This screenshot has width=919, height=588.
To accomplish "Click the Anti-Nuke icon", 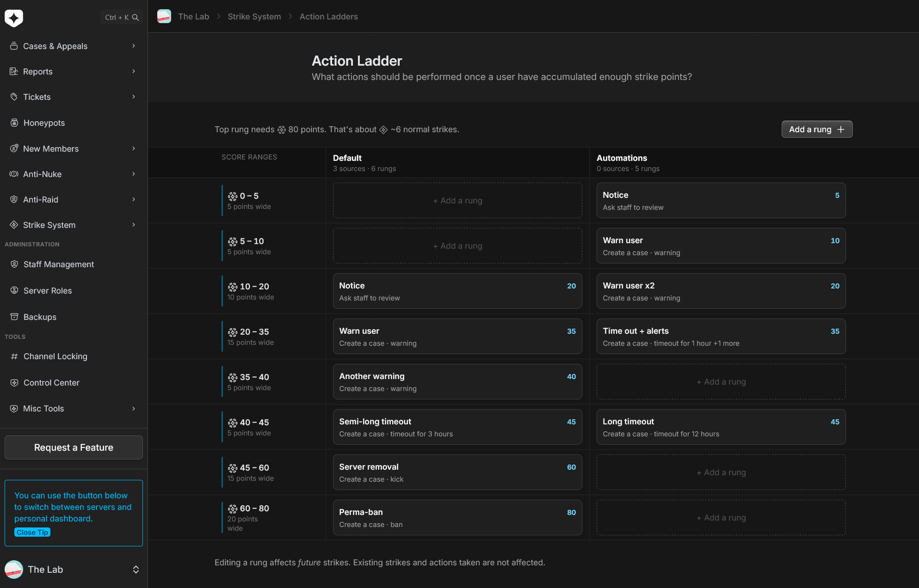I will (14, 174).
